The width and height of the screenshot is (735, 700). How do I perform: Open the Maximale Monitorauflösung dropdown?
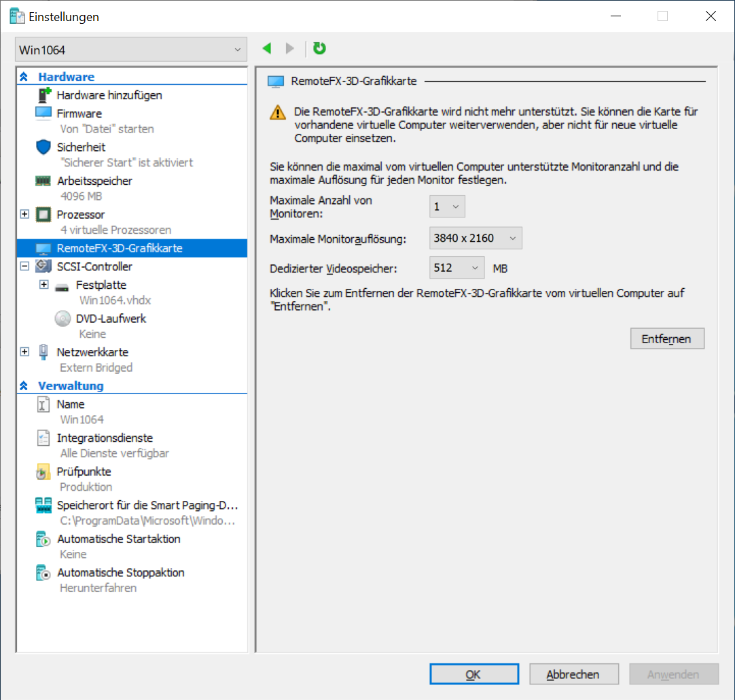click(x=476, y=238)
